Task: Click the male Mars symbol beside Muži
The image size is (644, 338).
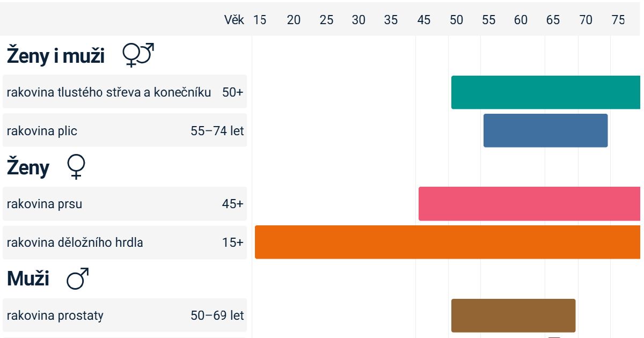Action: (77, 279)
